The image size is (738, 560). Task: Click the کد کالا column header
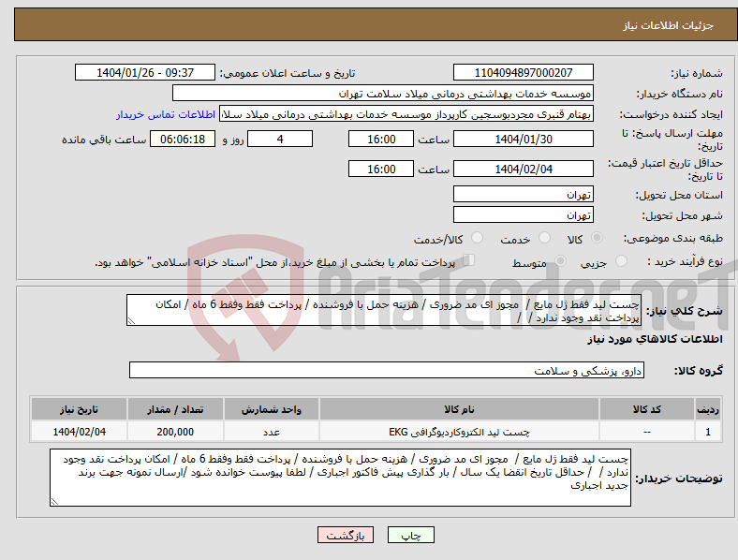pyautogui.click(x=647, y=409)
